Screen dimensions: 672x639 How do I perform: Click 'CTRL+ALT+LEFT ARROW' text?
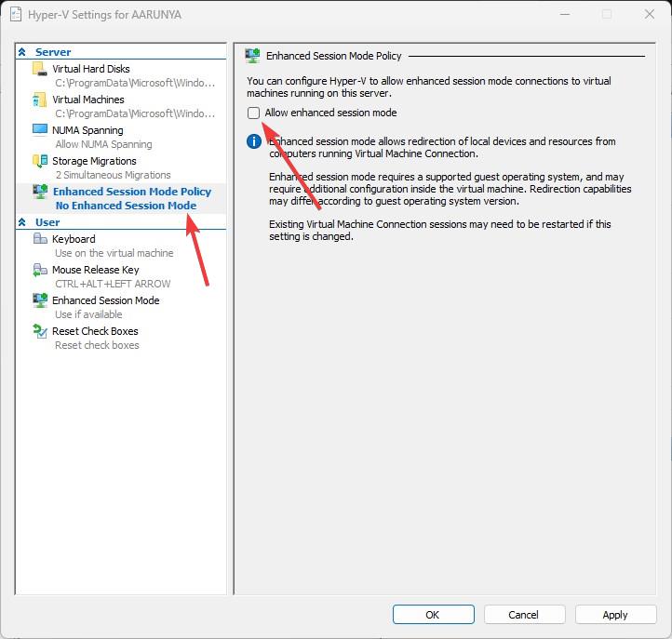(x=113, y=284)
